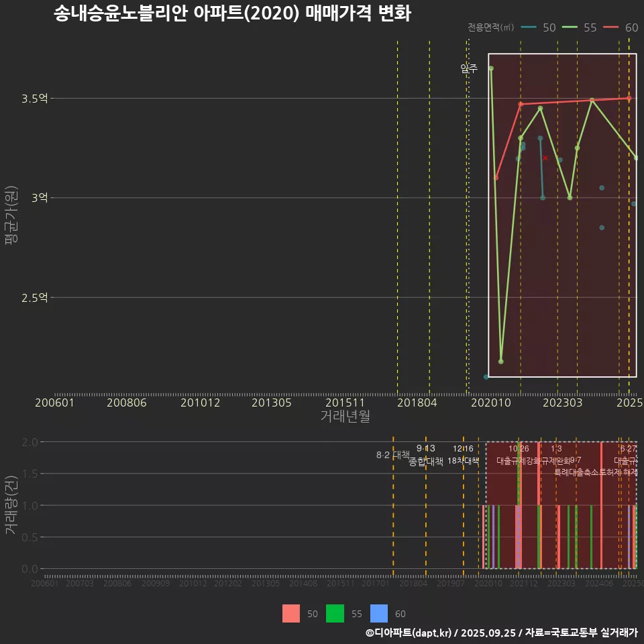Click the 3.5억 label on the price axis
Image resolution: width=644 pixels, height=644 pixels.
click(34, 99)
